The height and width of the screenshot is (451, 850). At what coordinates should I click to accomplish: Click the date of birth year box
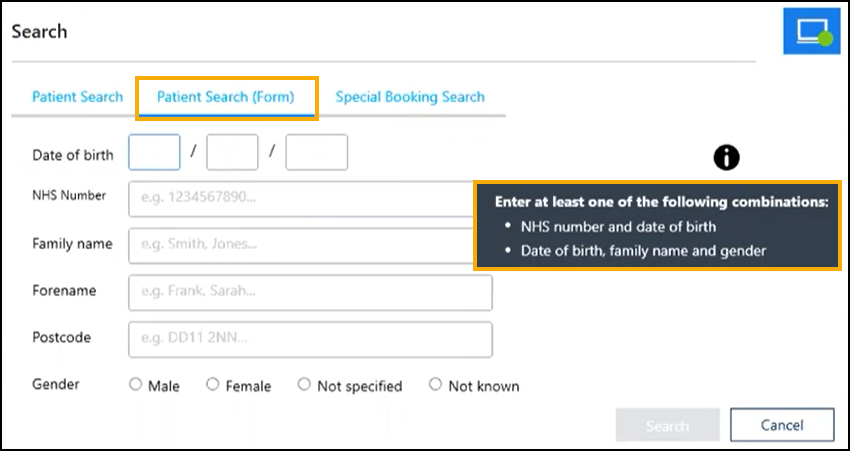tap(316, 153)
